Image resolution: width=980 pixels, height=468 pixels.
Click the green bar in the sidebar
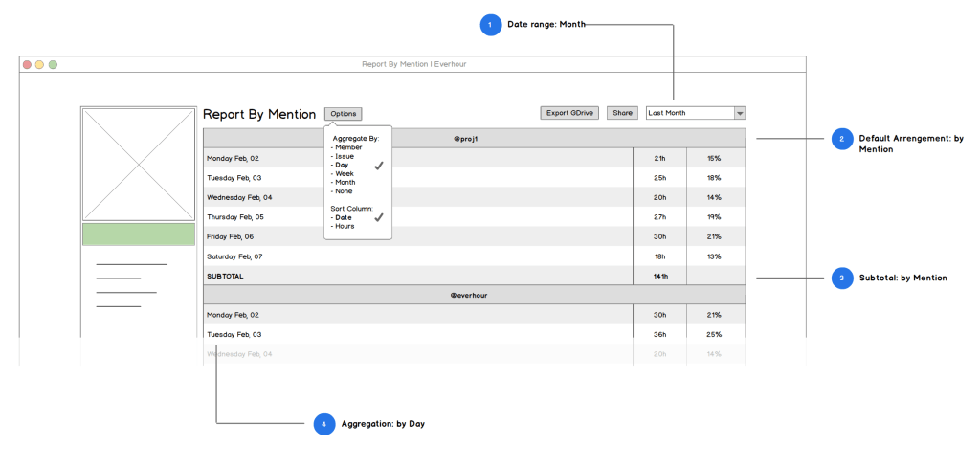click(x=139, y=234)
